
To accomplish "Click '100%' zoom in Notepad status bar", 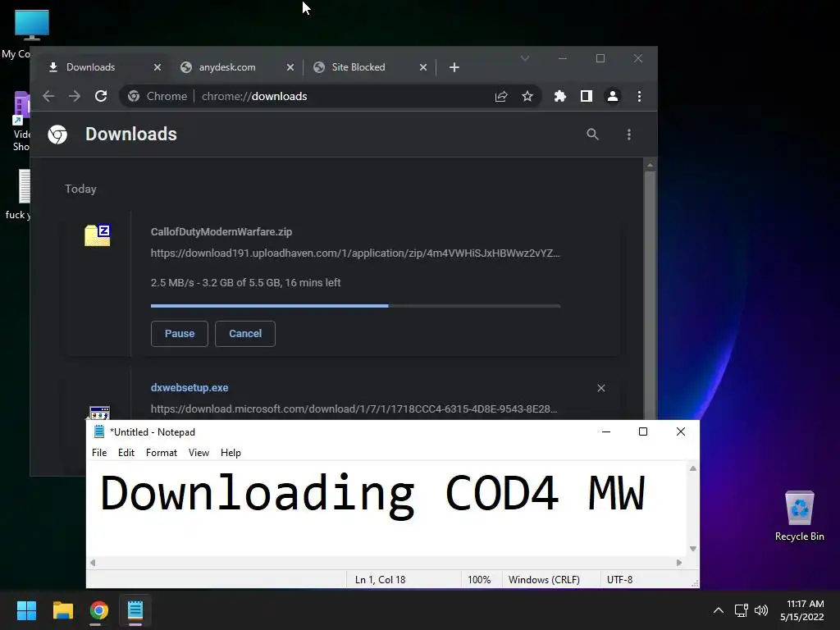I will point(479,580).
